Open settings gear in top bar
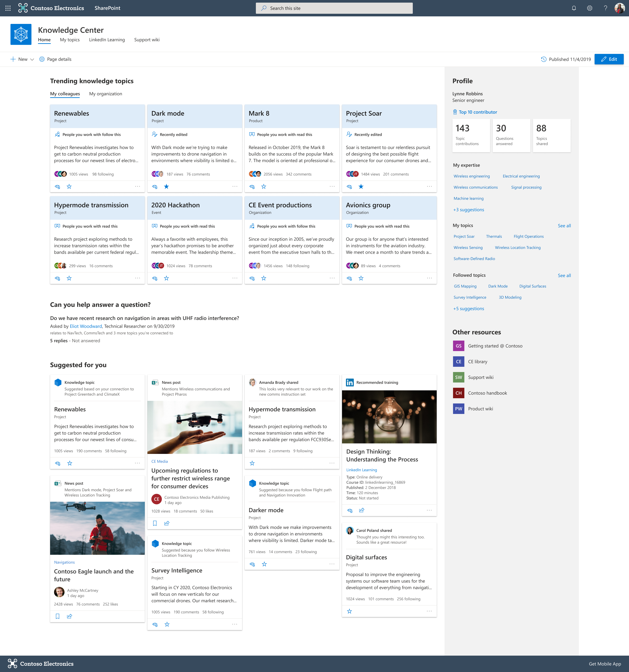This screenshot has height=672, width=629. click(589, 8)
